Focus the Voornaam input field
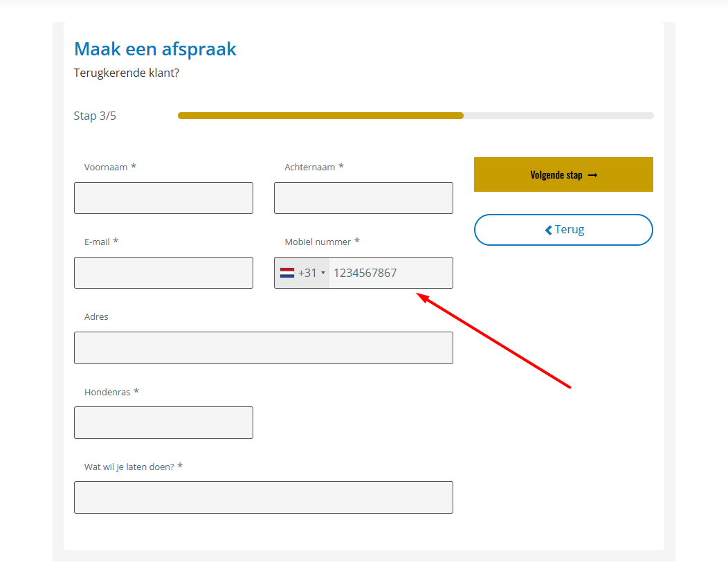The image size is (728, 585). [163, 198]
